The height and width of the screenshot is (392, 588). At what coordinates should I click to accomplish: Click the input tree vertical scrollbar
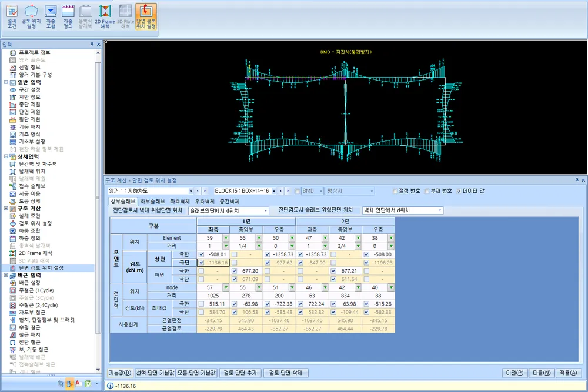coord(98,198)
